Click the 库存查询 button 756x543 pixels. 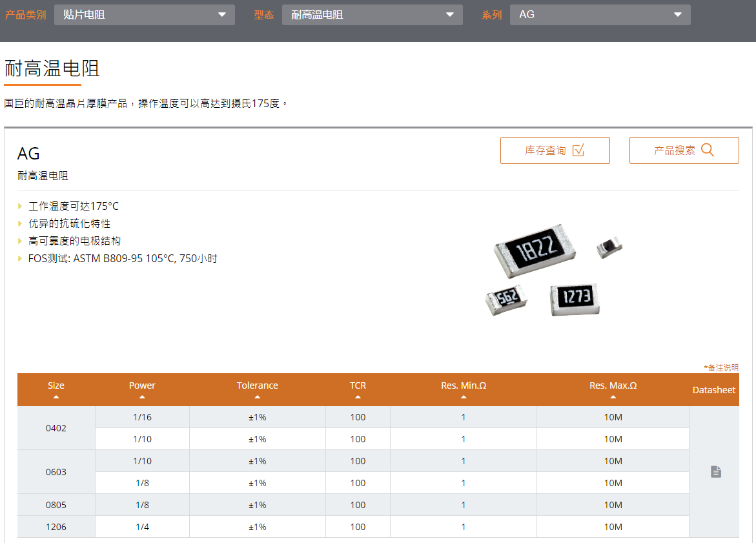click(555, 150)
